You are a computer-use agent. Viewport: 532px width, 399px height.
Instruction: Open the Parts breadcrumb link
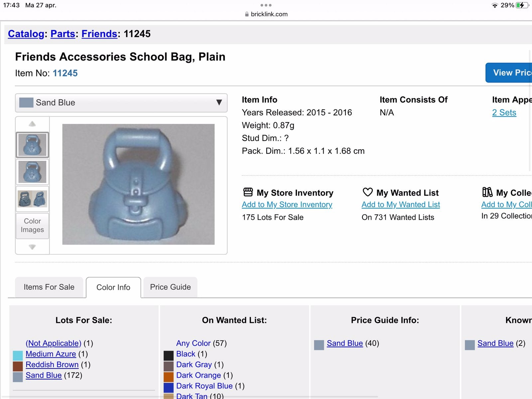[x=63, y=34]
